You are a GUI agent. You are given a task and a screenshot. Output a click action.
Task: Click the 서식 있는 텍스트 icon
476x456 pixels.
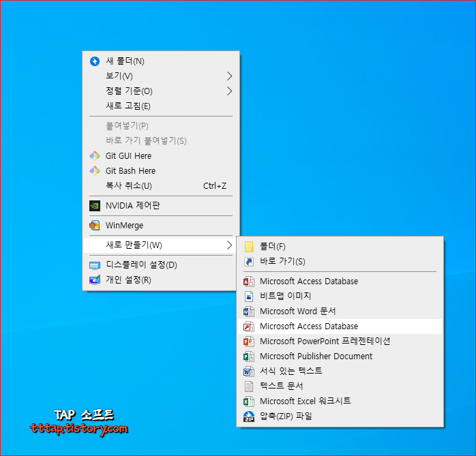click(249, 371)
